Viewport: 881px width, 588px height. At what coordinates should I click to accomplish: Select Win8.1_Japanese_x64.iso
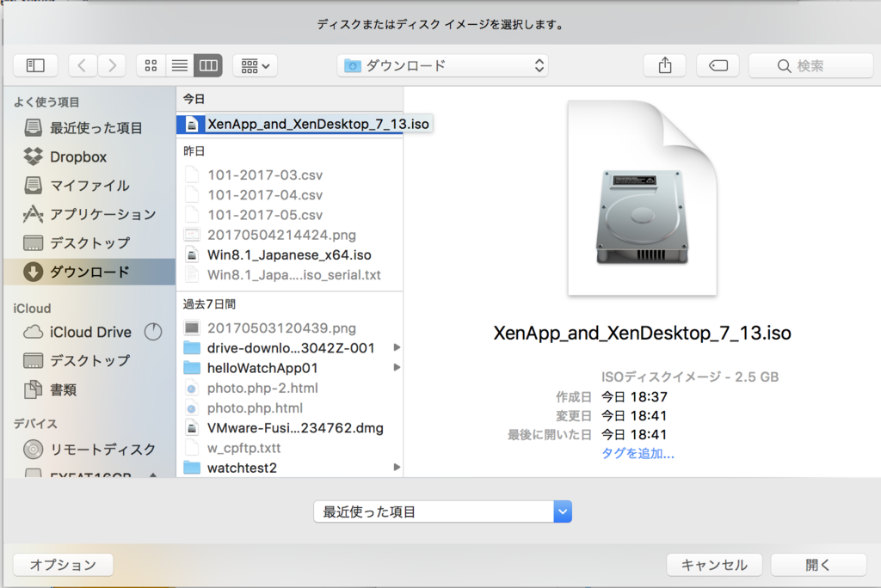coord(290,255)
